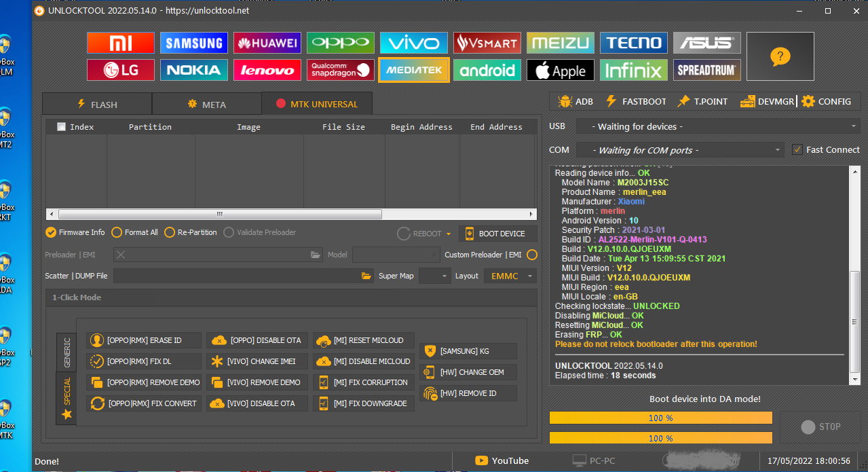The width and height of the screenshot is (868, 472).
Task: Select the Spreadtrum platform icon
Action: 707,70
